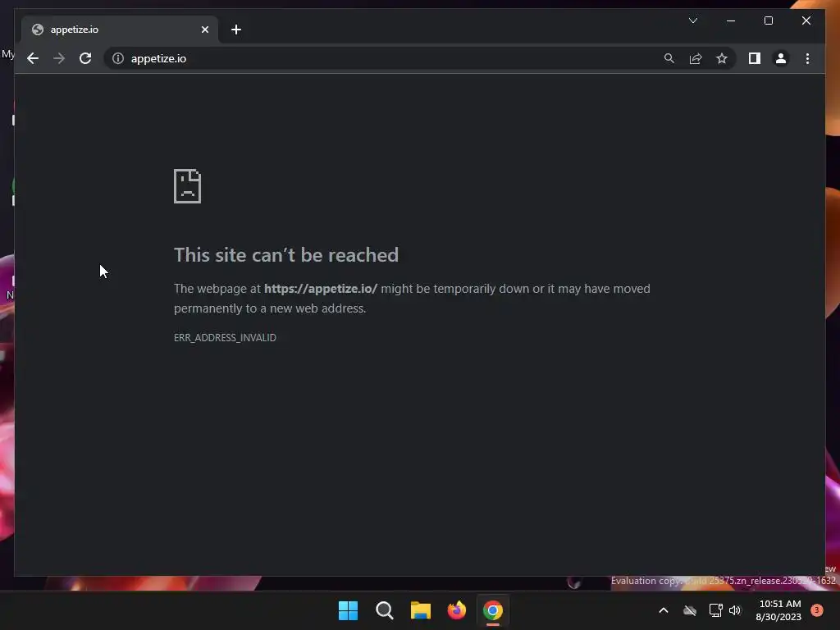View site information icon in address bar
Image resolution: width=840 pixels, height=630 pixels.
[118, 58]
